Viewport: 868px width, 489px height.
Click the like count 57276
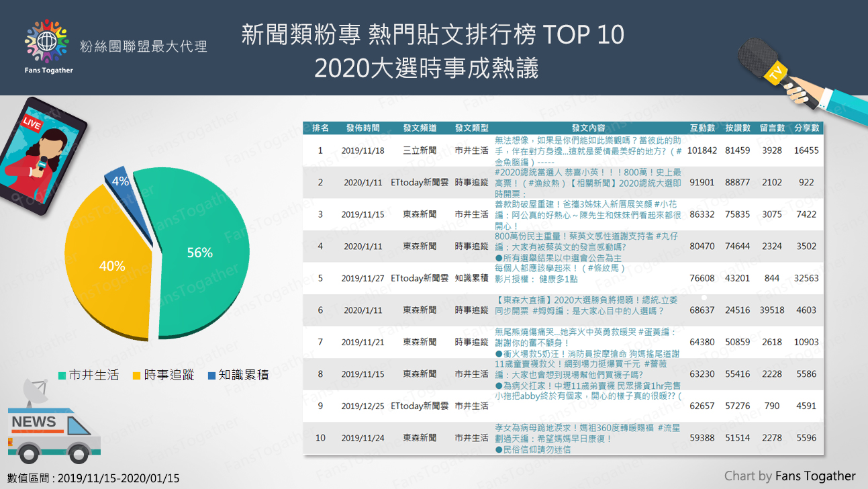[x=737, y=406]
